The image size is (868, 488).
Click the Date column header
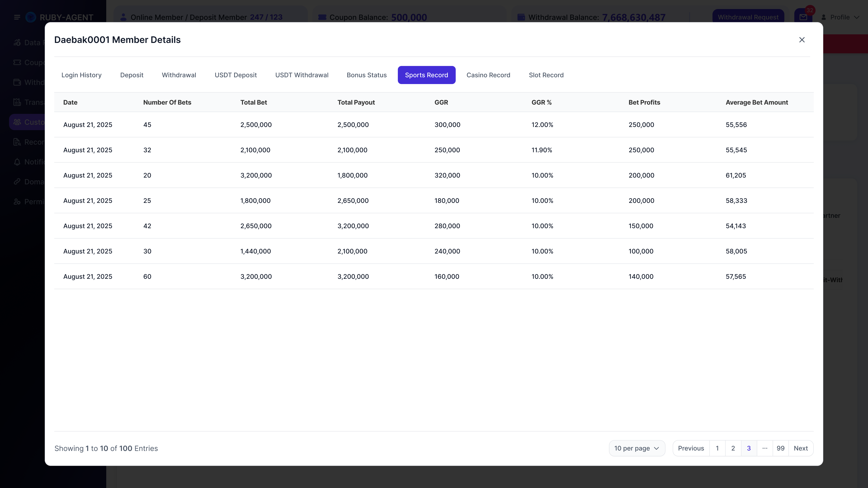point(70,102)
